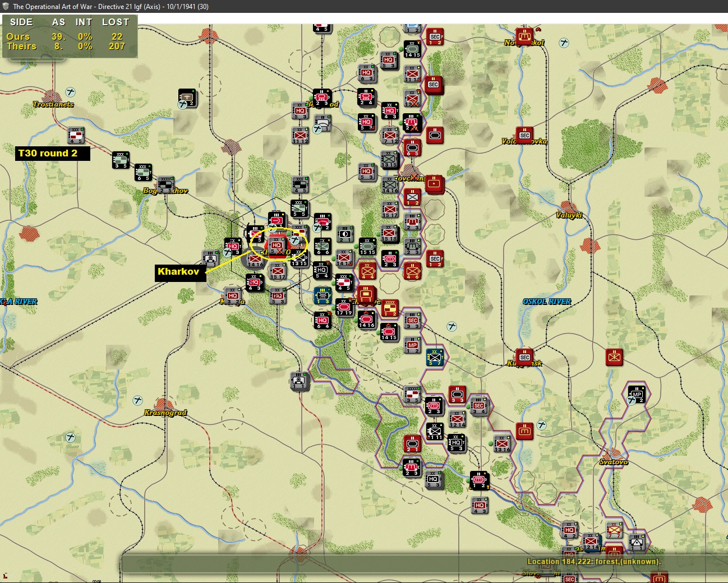Select the gray infantry 12-14 counter
Viewport: 728px width, 583px height.
pyautogui.click(x=457, y=419)
